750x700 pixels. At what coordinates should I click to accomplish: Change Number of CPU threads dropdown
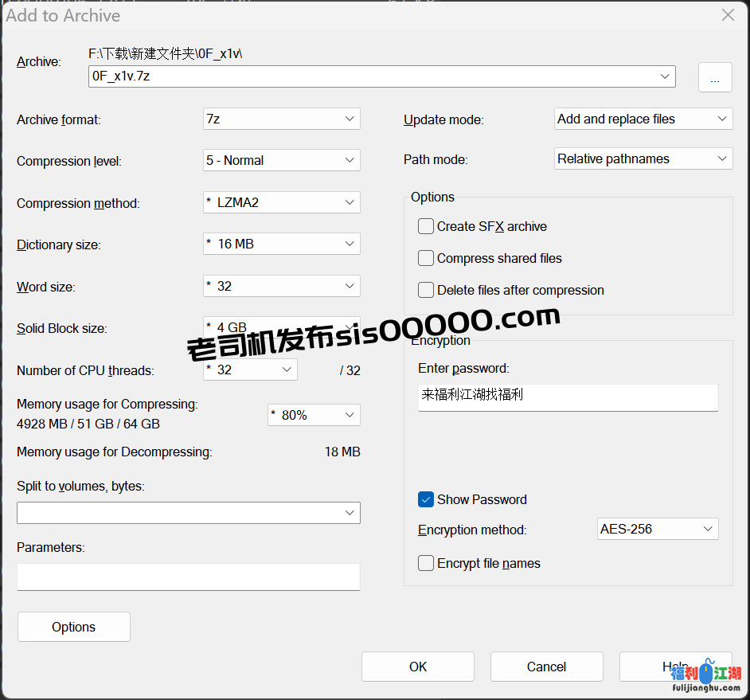coord(250,370)
